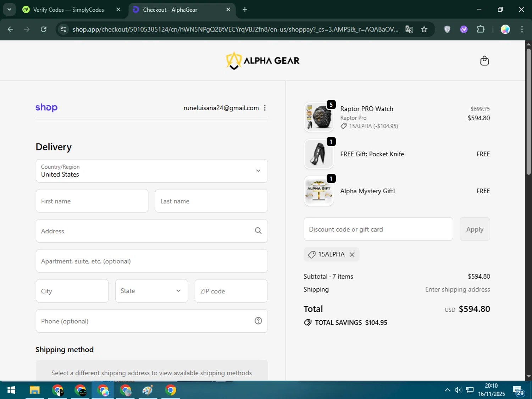The width and height of the screenshot is (532, 399).
Task: Click the tag icon in 15ALPHA chip
Action: pyautogui.click(x=312, y=255)
